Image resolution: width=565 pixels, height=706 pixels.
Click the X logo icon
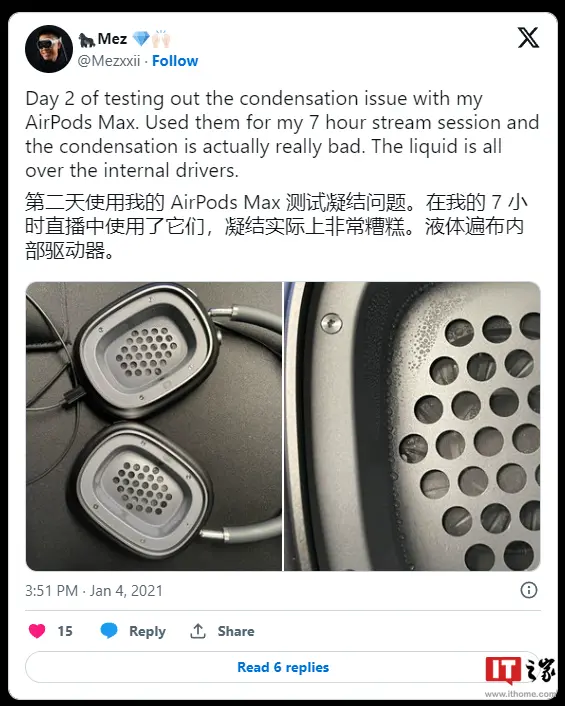pos(528,38)
